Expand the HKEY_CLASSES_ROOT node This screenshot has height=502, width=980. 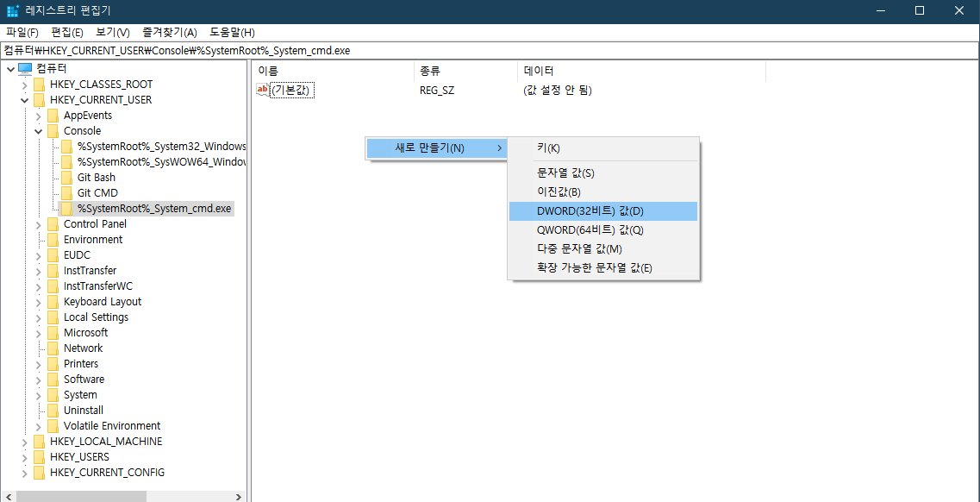[24, 84]
